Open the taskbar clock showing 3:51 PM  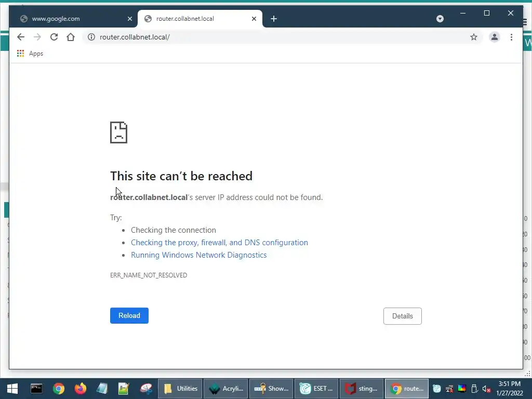510,389
